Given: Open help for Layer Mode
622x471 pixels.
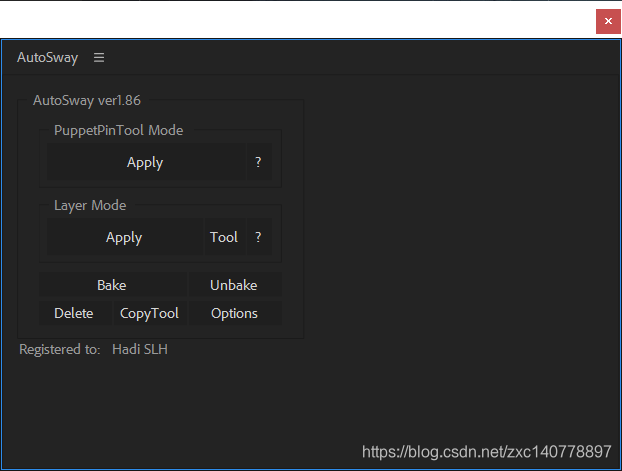Looking at the screenshot, I should pyautogui.click(x=259, y=237).
